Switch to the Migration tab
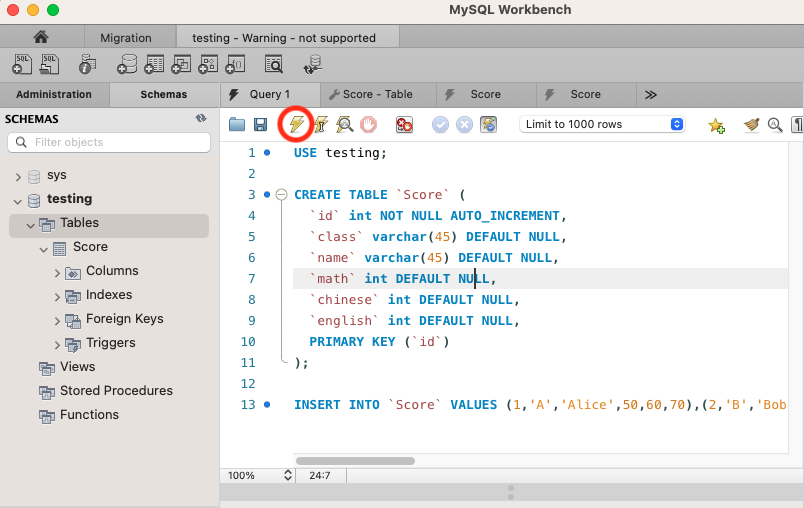804x508 pixels. 126,38
